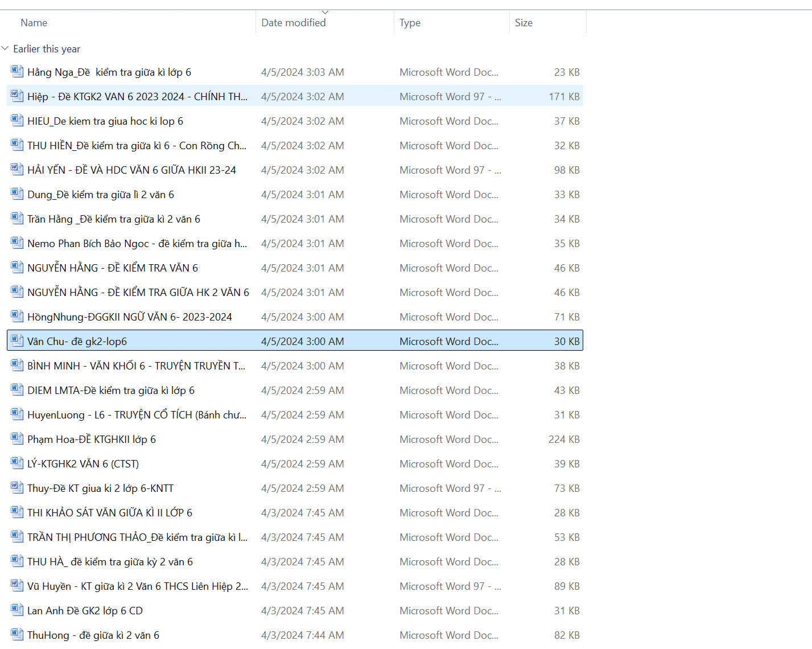This screenshot has height=649, width=812.
Task: Click the Word icon for THU HIỀN_Đề file
Action: 17,145
